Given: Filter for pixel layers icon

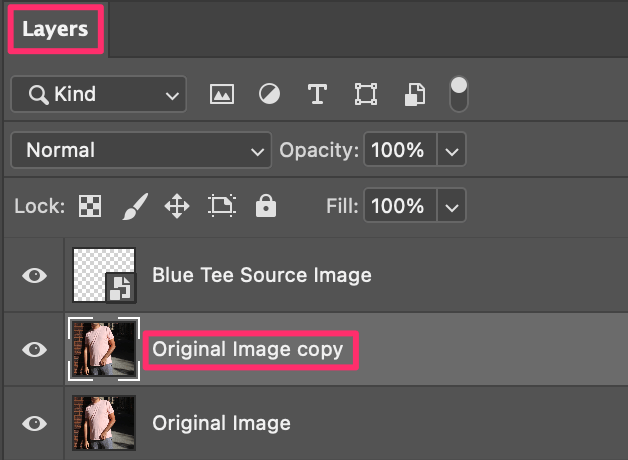Looking at the screenshot, I should [222, 94].
